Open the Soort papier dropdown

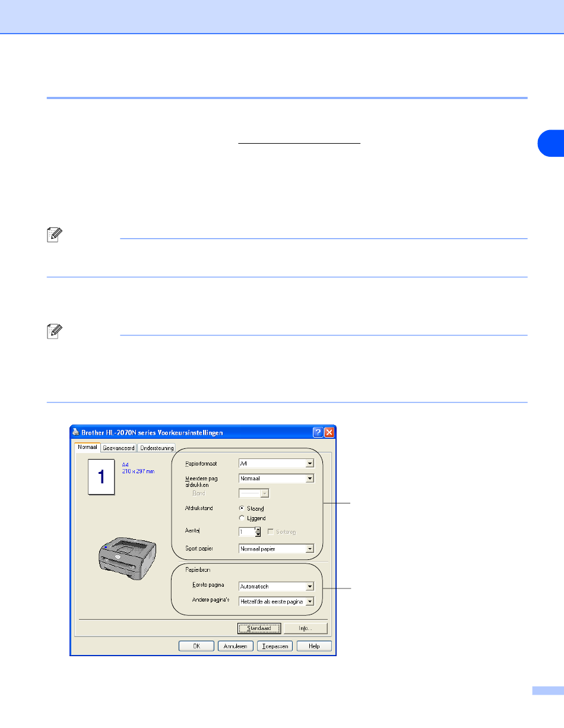[309, 549]
